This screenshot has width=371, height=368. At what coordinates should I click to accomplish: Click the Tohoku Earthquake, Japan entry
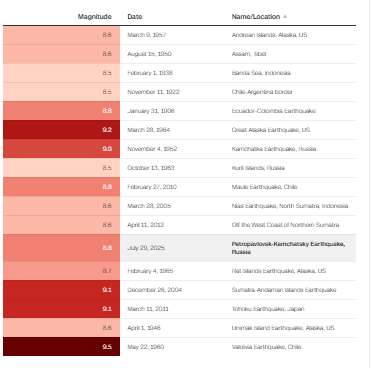click(x=268, y=309)
